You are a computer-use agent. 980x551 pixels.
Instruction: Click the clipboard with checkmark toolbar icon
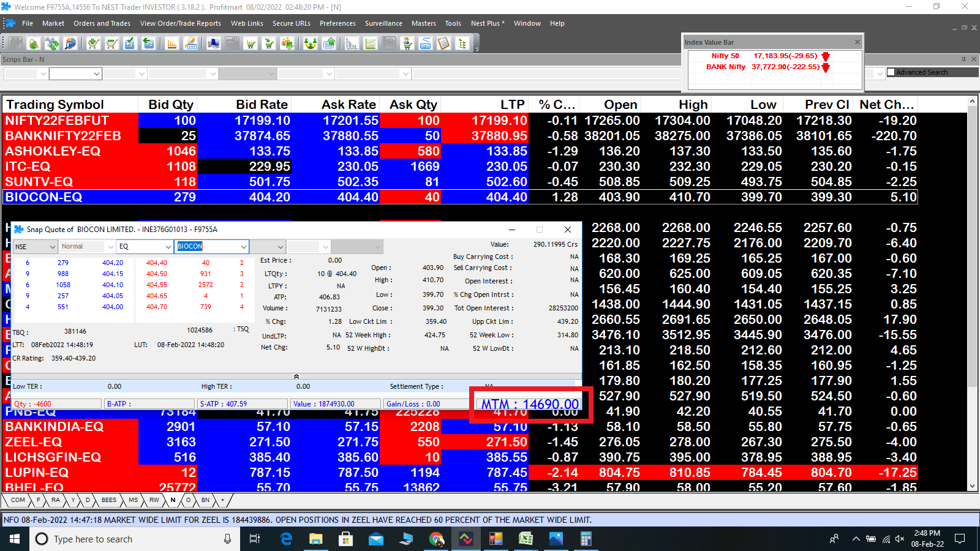[130, 43]
